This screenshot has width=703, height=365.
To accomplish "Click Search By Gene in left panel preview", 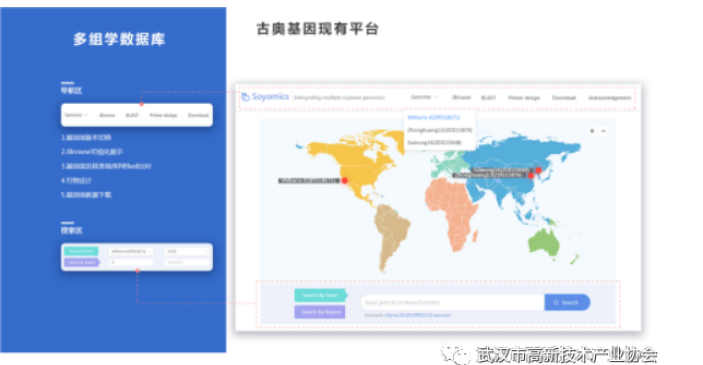I will pyautogui.click(x=81, y=252).
